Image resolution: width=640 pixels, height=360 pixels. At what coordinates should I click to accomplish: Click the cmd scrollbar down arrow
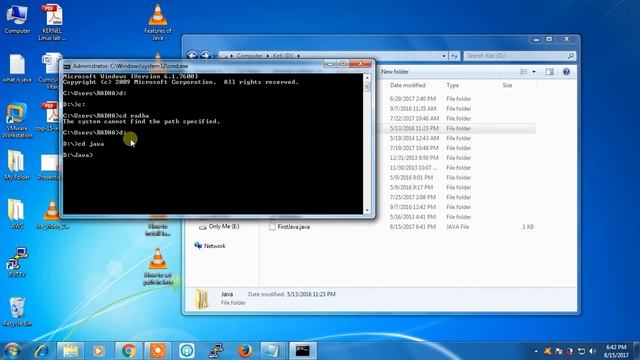(x=367, y=211)
